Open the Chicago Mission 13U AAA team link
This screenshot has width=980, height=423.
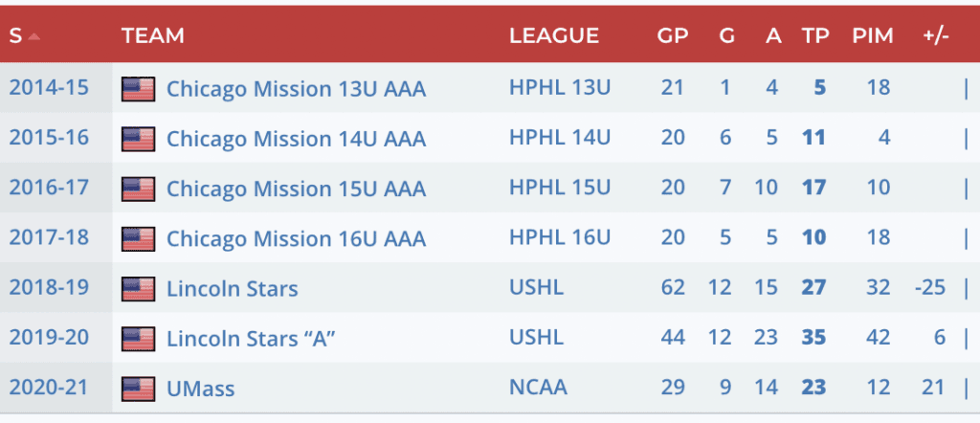point(296,89)
